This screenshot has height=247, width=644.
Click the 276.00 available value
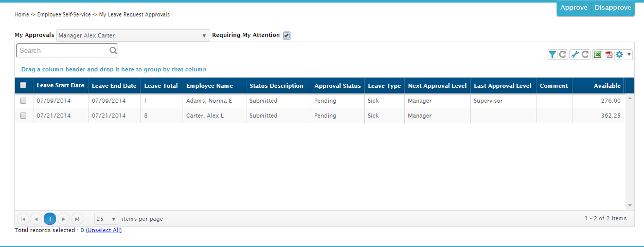click(611, 101)
